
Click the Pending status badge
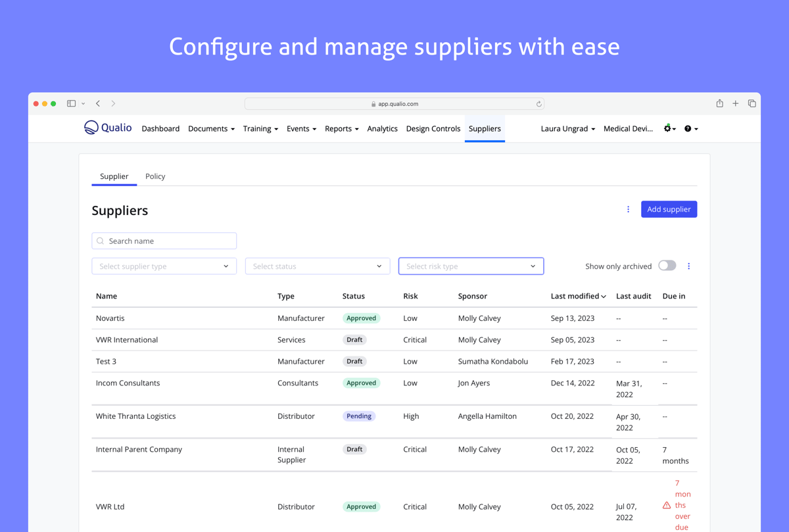pyautogui.click(x=359, y=416)
